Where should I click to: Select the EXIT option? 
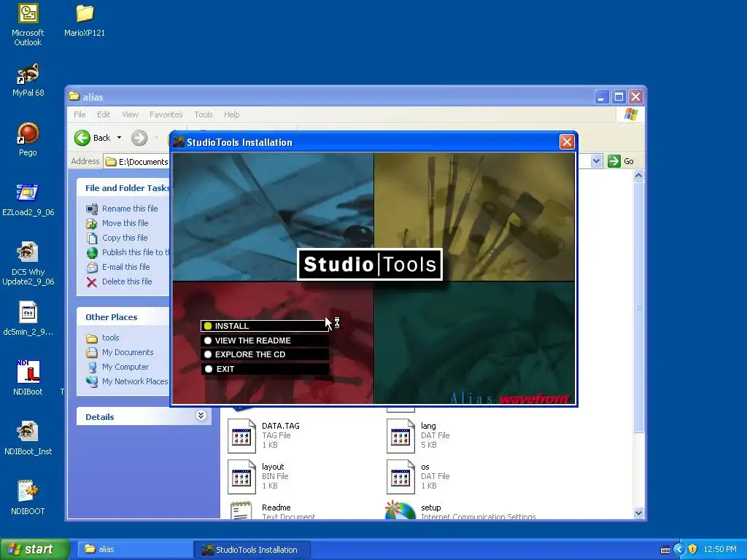click(265, 368)
